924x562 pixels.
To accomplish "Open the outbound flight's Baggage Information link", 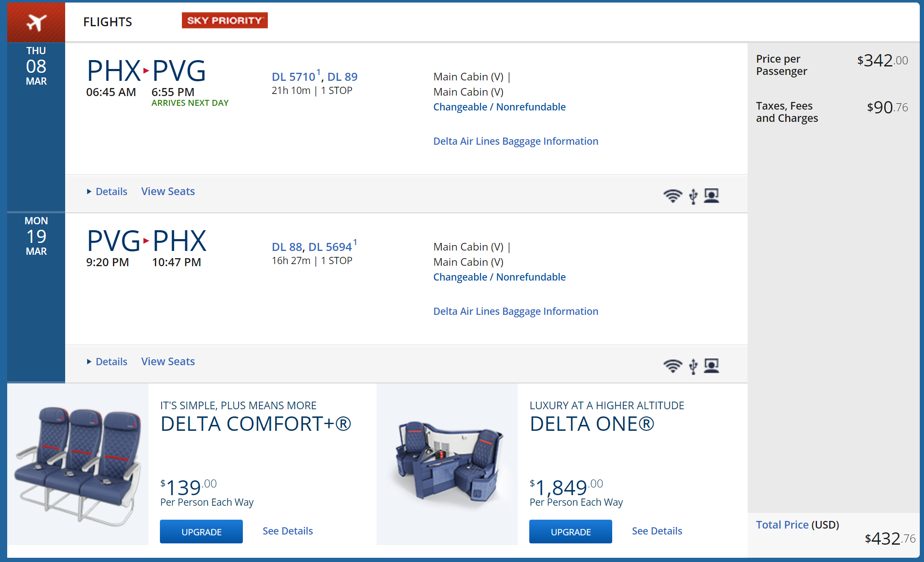I will [516, 141].
